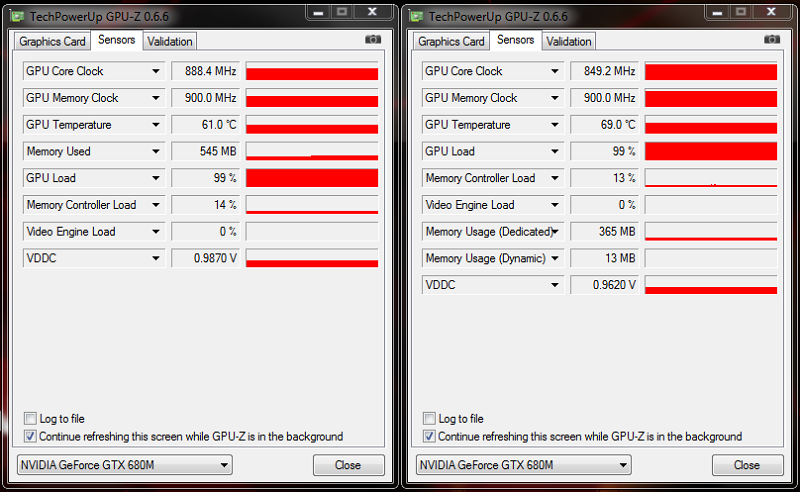Click the 69.0 °C temperature value
Viewport: 800px width, 492px height.
[605, 125]
